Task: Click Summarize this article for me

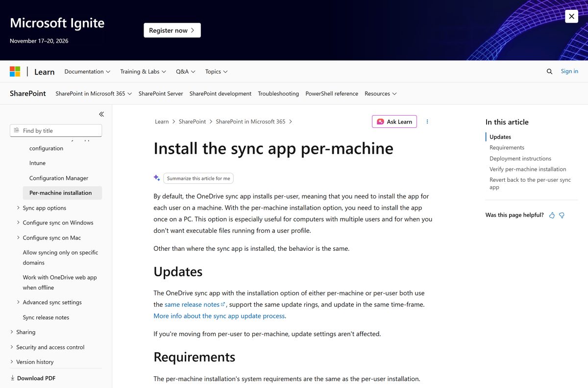Action: pos(198,178)
